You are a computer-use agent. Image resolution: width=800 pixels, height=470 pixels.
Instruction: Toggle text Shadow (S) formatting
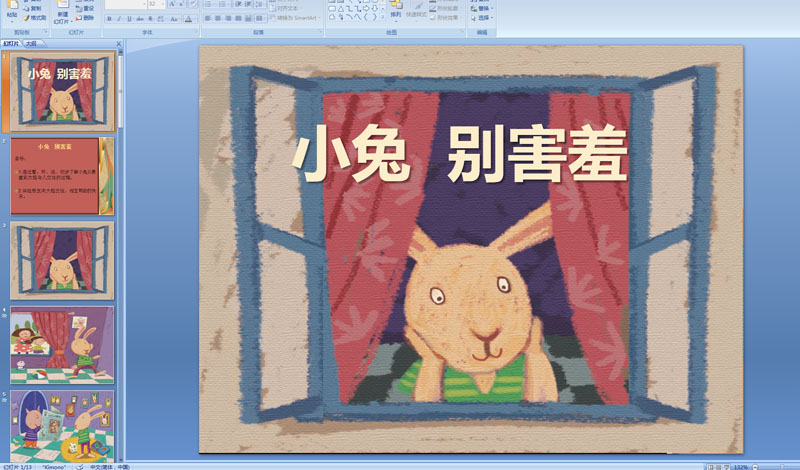(x=150, y=19)
